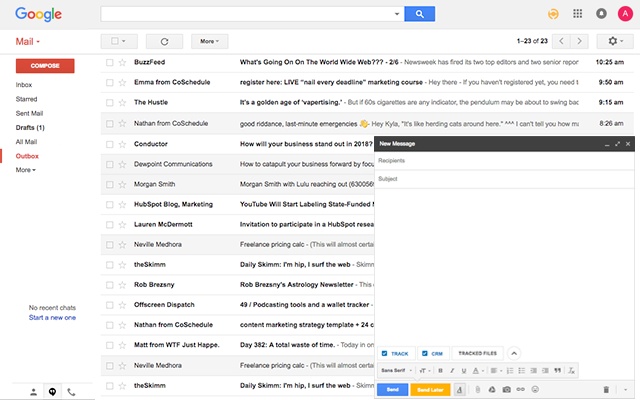Open contacts icon in chat bar

point(33,392)
